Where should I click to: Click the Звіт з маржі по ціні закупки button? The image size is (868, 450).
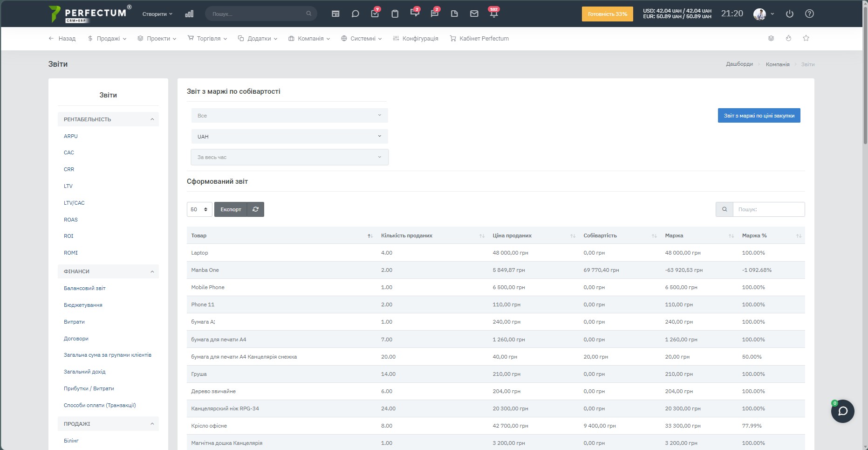(x=759, y=116)
